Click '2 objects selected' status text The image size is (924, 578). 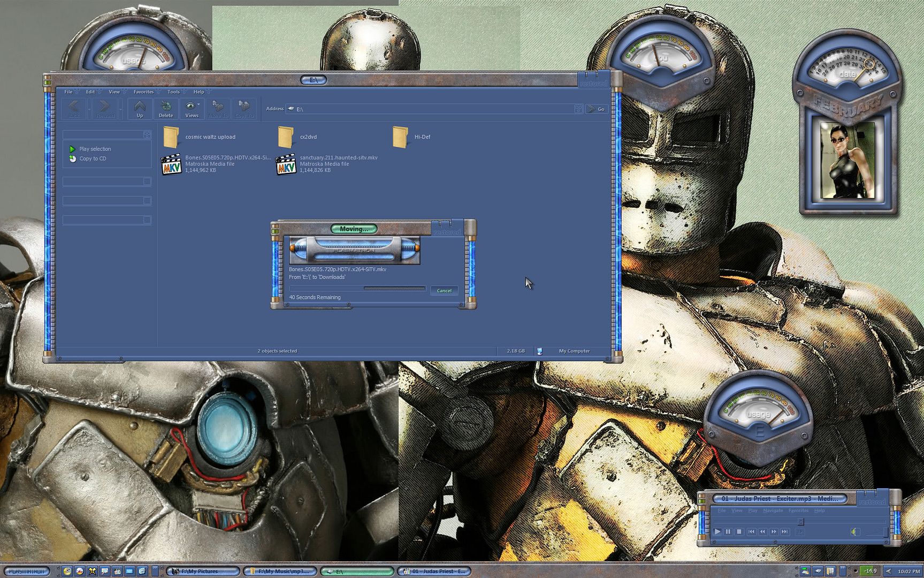click(x=277, y=351)
